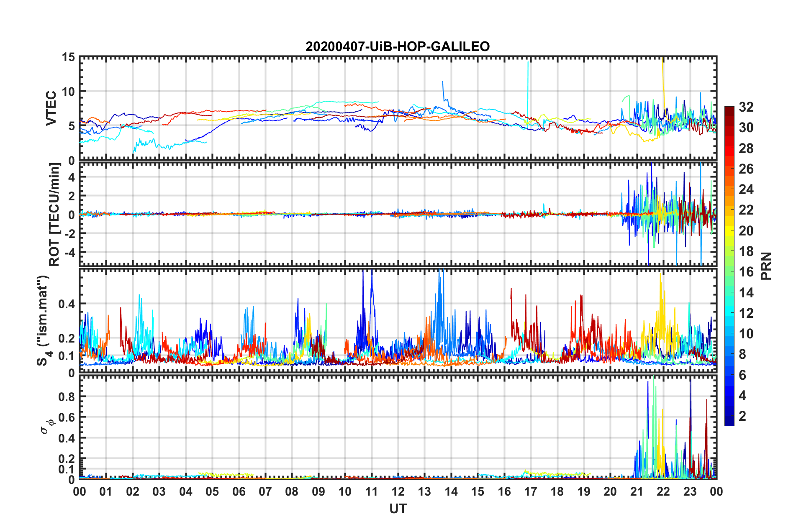Click UT axis tick label 09
796x532 pixels.
[318, 491]
